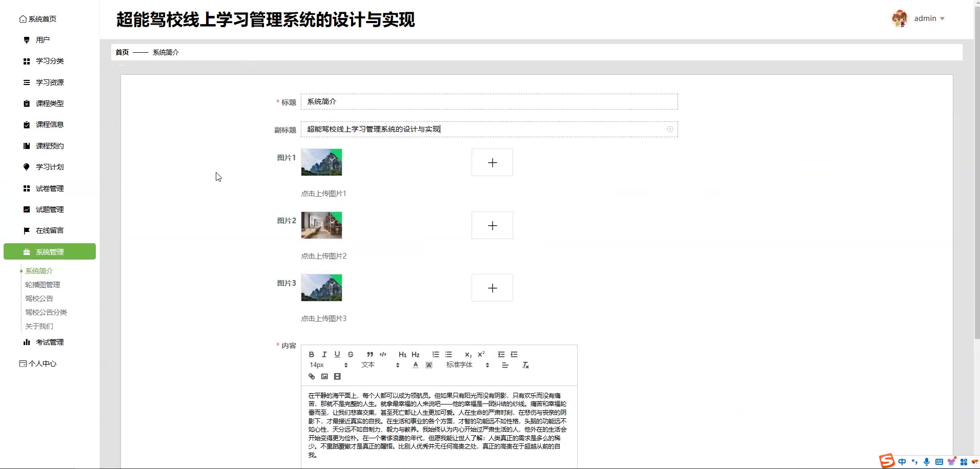Open the text color picker
The image size is (980, 469).
click(x=416, y=365)
